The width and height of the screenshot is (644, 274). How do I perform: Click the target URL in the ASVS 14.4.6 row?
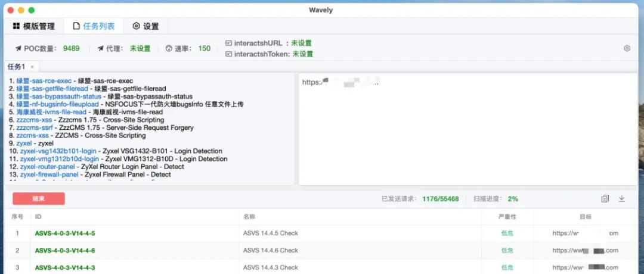(586, 250)
